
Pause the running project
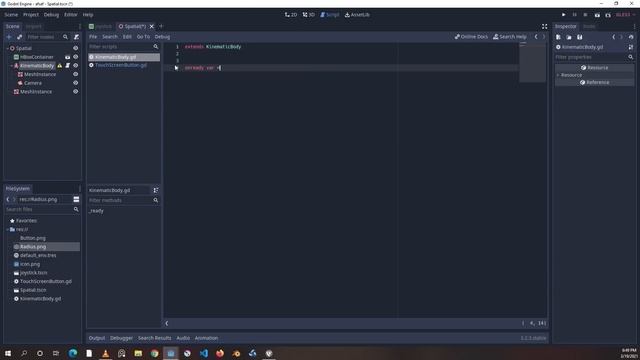(x=574, y=15)
